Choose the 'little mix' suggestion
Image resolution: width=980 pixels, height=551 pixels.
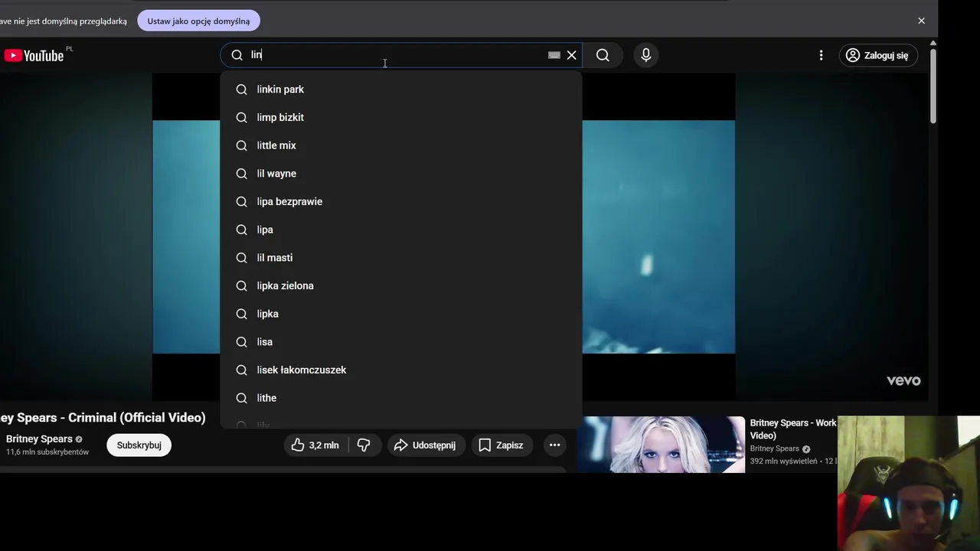(401, 145)
